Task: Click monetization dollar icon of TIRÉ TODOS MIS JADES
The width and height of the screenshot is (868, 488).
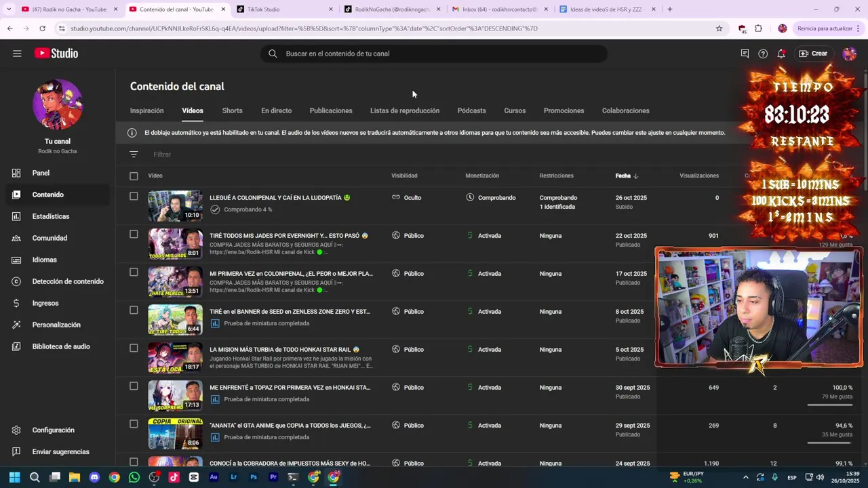Action: [470, 236]
